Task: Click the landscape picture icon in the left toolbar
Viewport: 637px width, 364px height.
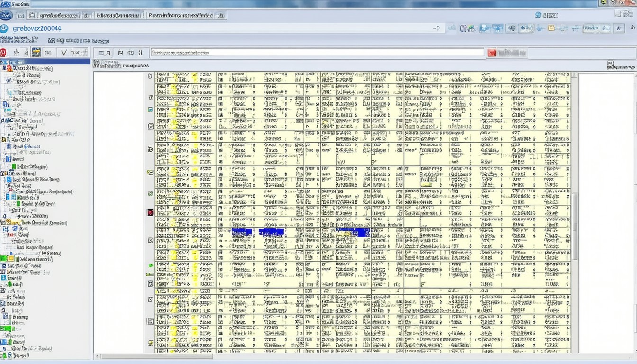Action: pyautogui.click(x=36, y=53)
